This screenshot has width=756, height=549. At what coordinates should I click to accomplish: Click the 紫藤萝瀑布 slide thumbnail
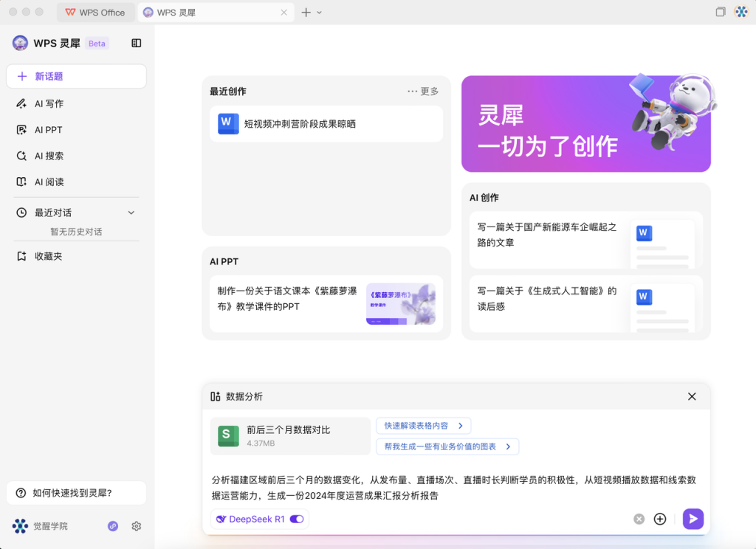(401, 304)
